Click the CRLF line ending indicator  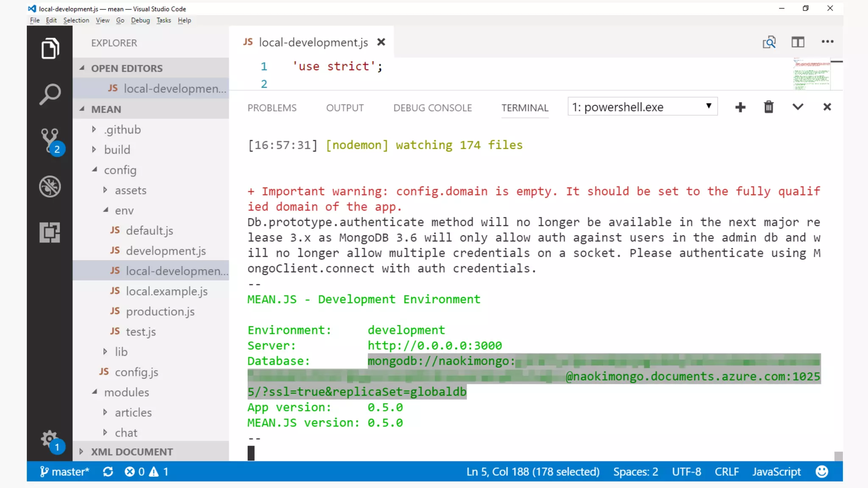[726, 471]
